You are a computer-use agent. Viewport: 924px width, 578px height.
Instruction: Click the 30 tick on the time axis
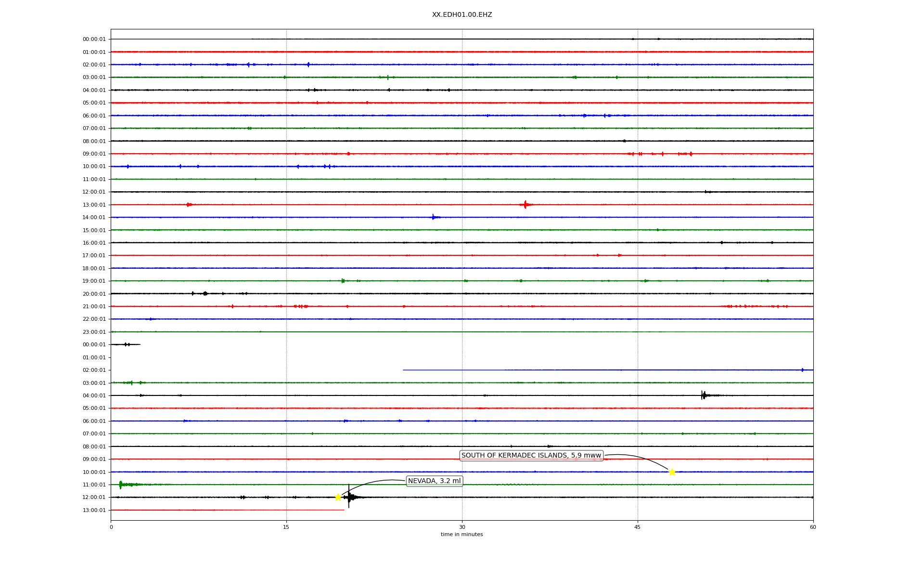(x=462, y=527)
